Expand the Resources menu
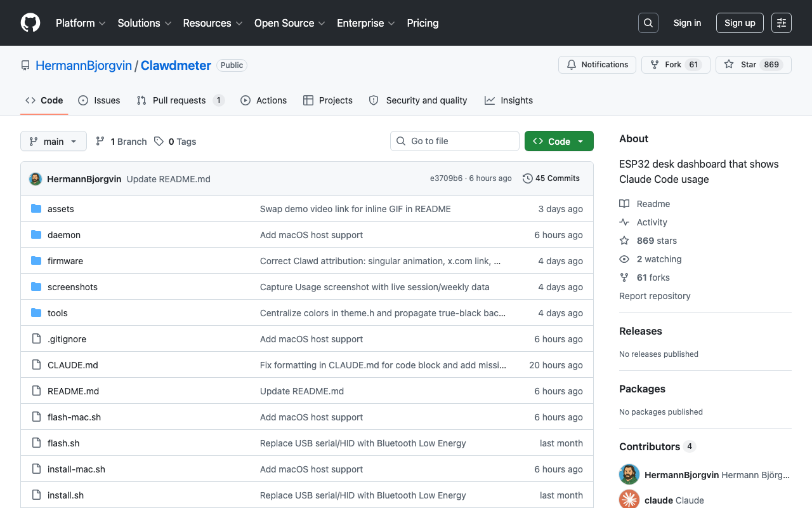This screenshot has height=508, width=812. pos(213,23)
